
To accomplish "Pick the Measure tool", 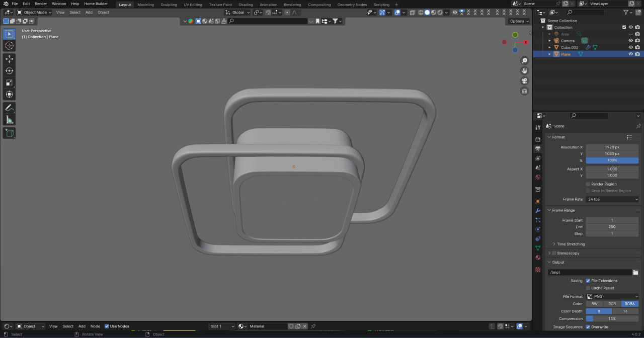I will pyautogui.click(x=9, y=120).
